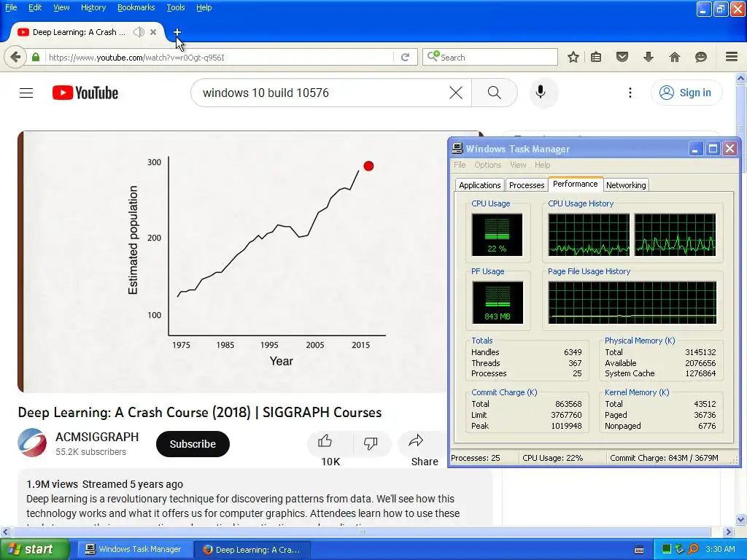Screen dimensions: 747x560
Task: Switch to Processes tab in Task Manager
Action: point(527,185)
